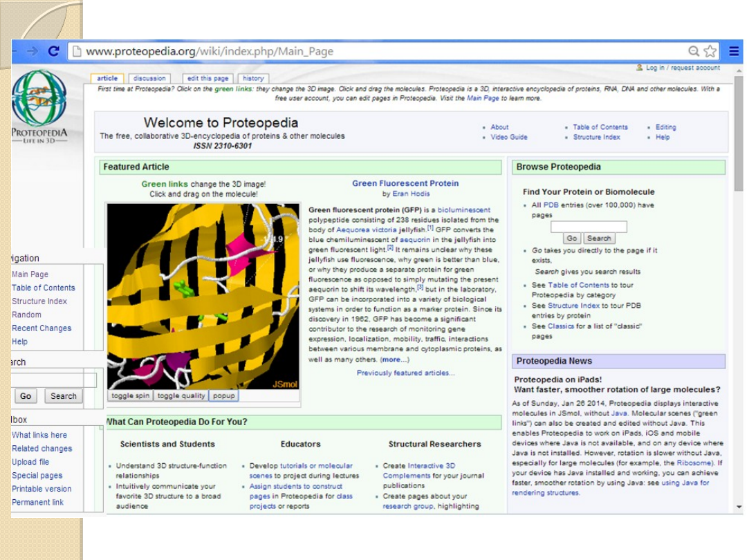Select the edit this page tab

[x=207, y=78]
